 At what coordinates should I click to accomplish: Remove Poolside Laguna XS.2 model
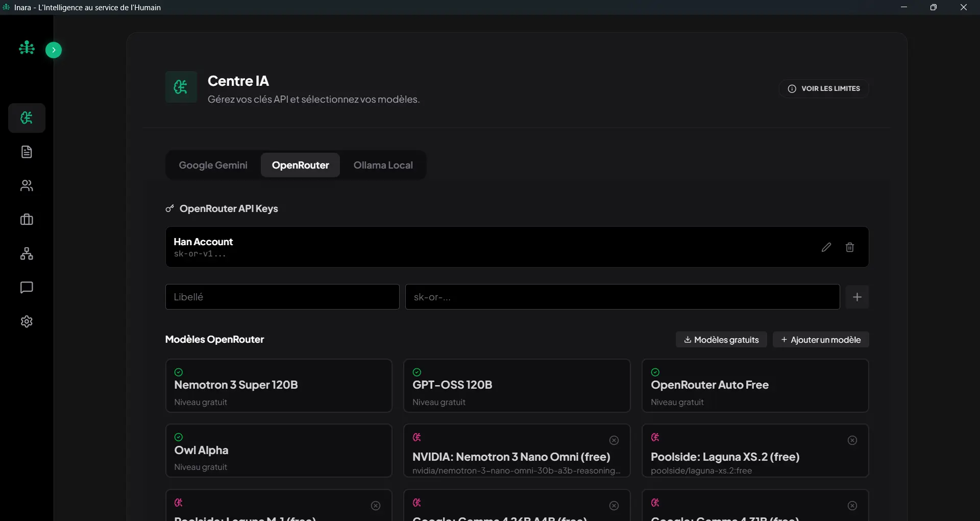852,440
